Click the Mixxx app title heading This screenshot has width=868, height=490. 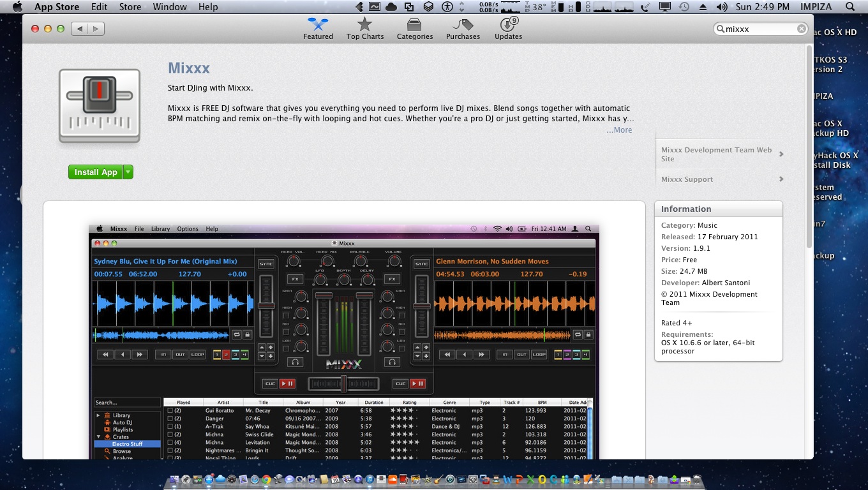pyautogui.click(x=189, y=68)
